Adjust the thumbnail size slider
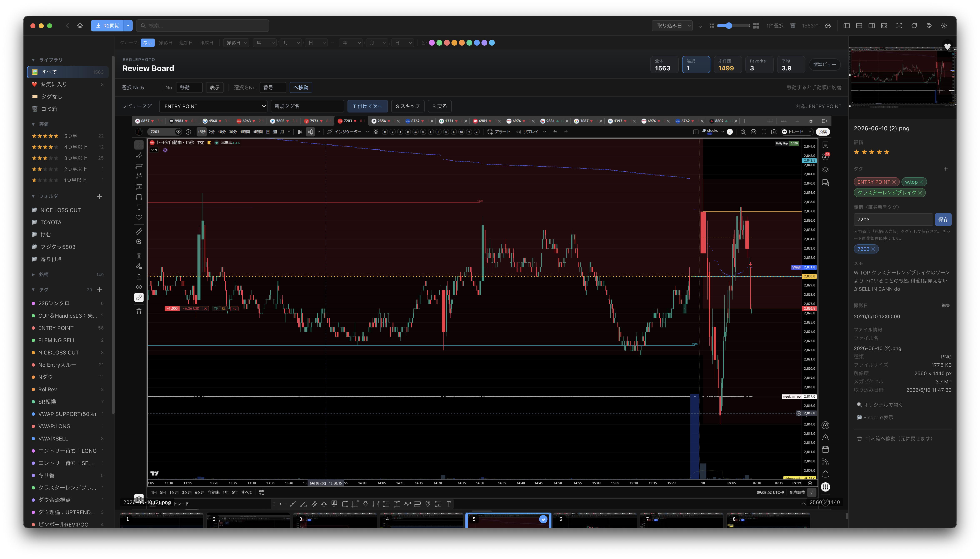980x559 pixels. pyautogui.click(x=733, y=26)
